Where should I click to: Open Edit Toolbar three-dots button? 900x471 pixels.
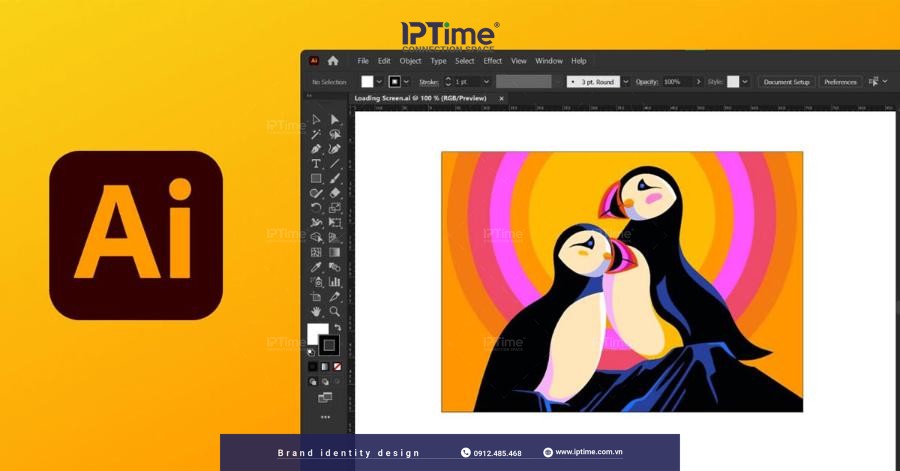point(325,417)
